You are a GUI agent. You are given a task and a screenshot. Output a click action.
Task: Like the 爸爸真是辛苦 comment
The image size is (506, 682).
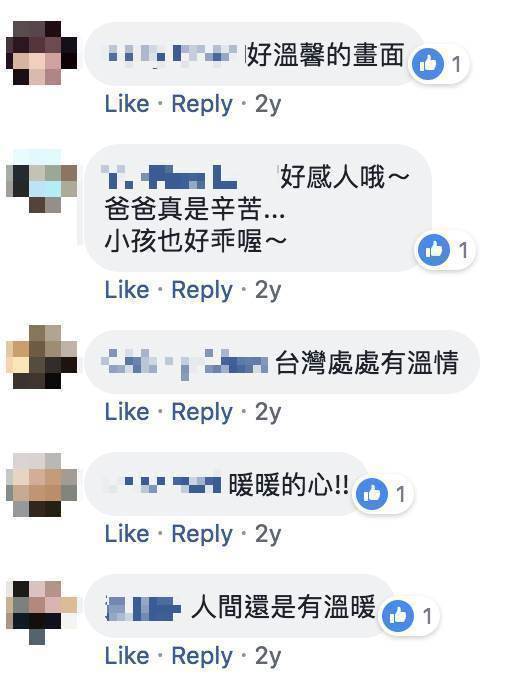pos(127,290)
